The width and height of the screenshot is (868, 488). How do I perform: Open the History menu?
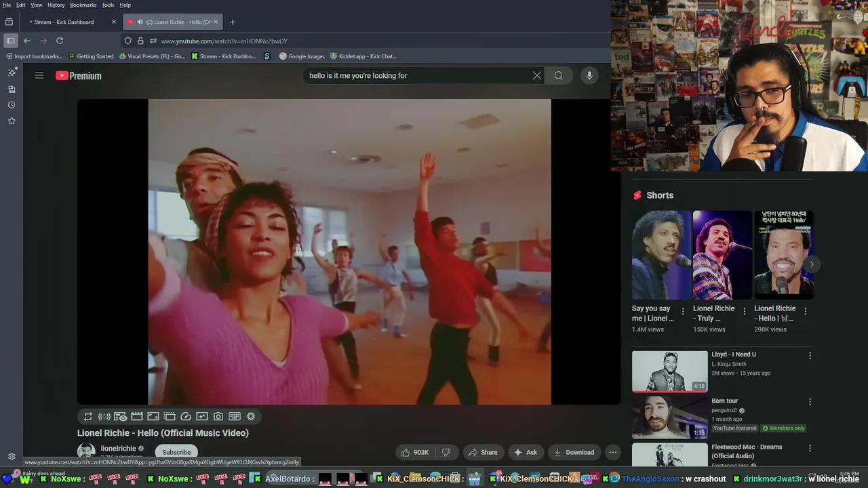click(56, 5)
